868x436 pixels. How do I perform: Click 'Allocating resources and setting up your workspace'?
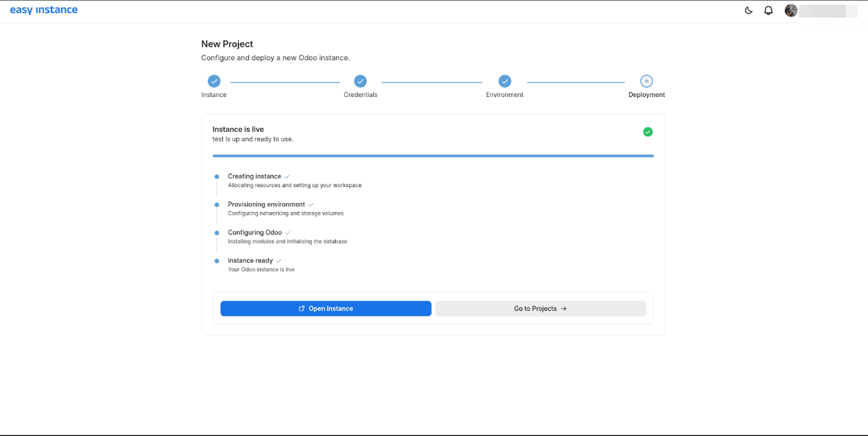tap(295, 185)
